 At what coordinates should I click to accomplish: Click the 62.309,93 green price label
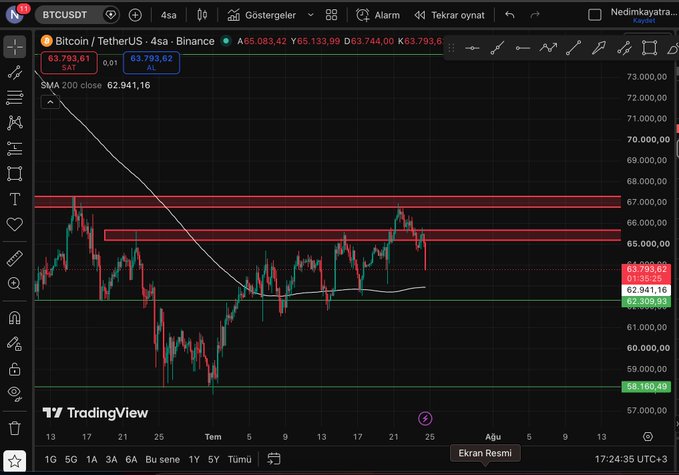point(646,301)
